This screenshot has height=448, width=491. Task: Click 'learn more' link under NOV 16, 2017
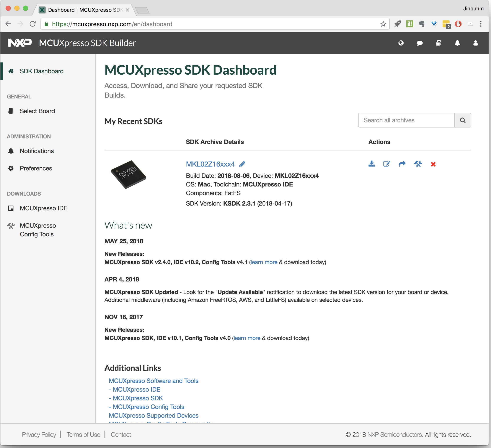coord(247,338)
